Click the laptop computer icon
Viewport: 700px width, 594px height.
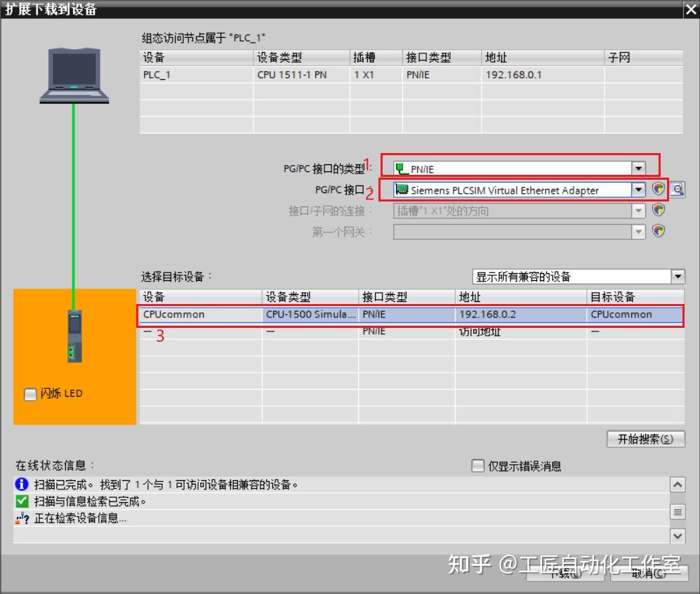click(74, 75)
